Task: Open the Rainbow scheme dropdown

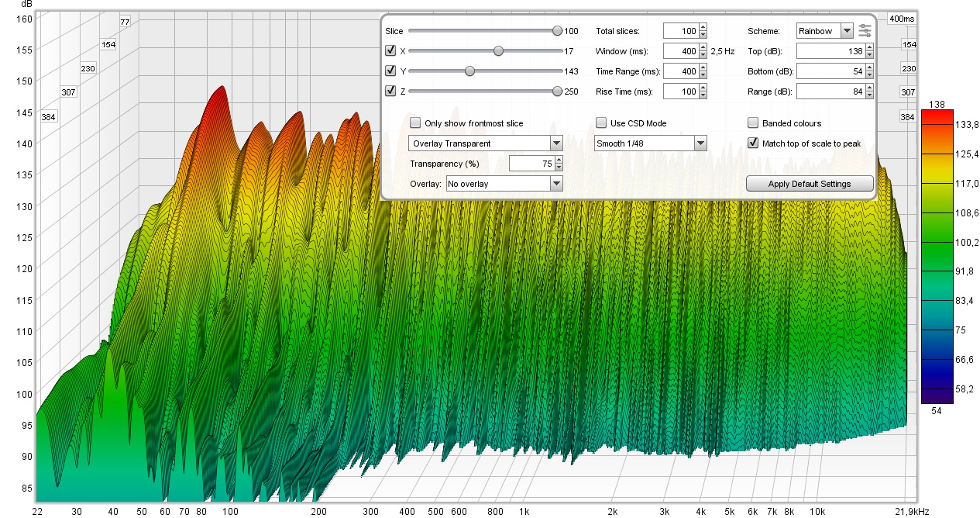Action: click(846, 31)
